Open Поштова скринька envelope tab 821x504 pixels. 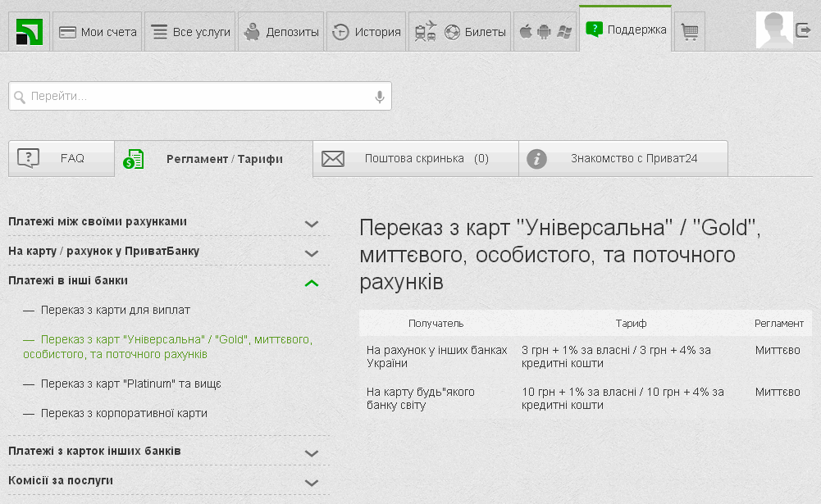click(415, 159)
